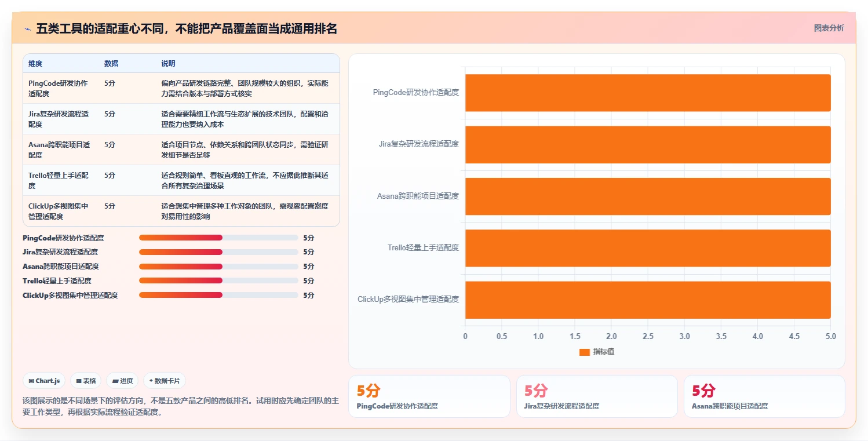Click the Asana row description text
Screen dimensions: 868x441
pos(245,150)
